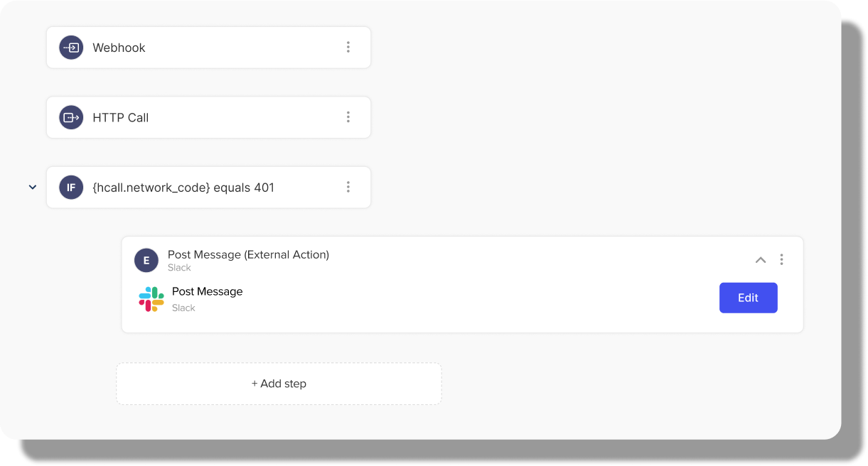868x466 pixels.
Task: Open the IF condition options menu
Action: [x=348, y=187]
